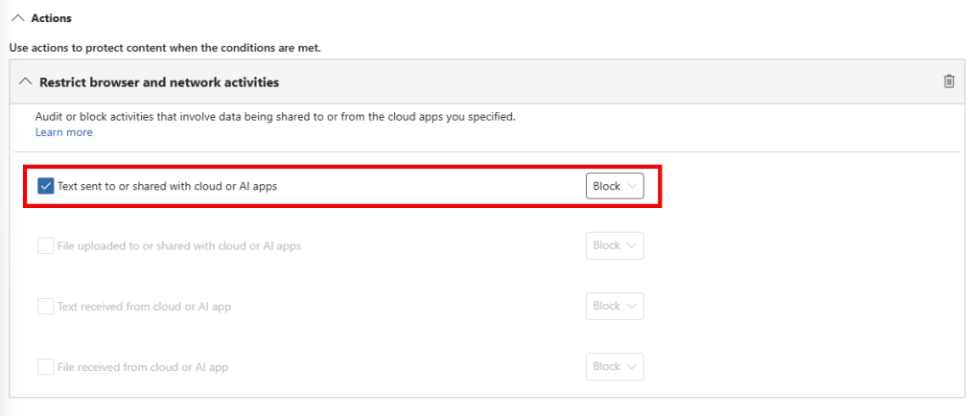This screenshot has height=416, width=980.
Task: Click 'Text received from cloud or AI app' label
Action: pyautogui.click(x=144, y=307)
